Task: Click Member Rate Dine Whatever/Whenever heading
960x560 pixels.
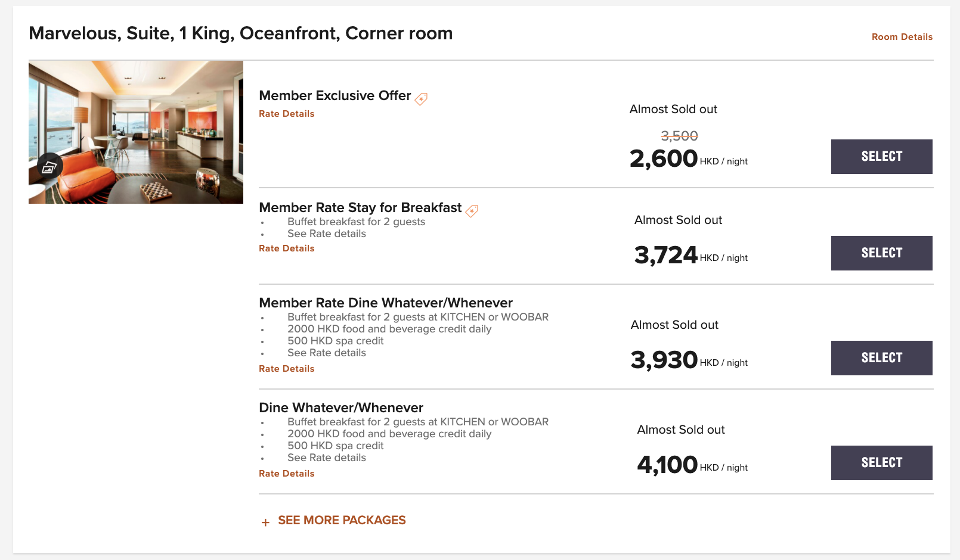Action: [x=386, y=303]
